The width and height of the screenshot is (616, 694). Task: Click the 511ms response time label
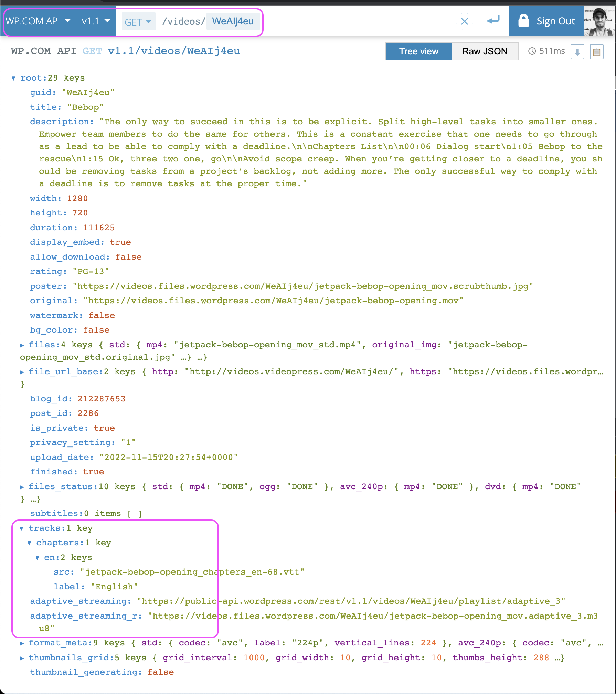[552, 51]
